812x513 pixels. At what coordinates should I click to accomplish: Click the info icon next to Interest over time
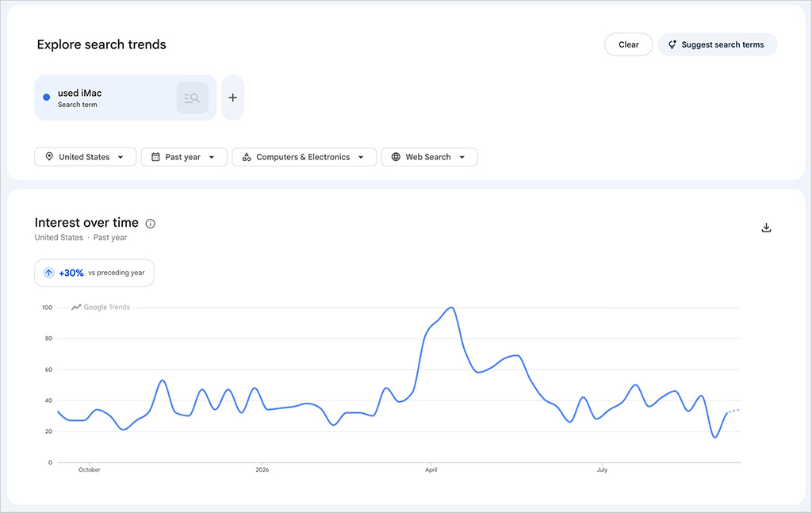(x=150, y=224)
